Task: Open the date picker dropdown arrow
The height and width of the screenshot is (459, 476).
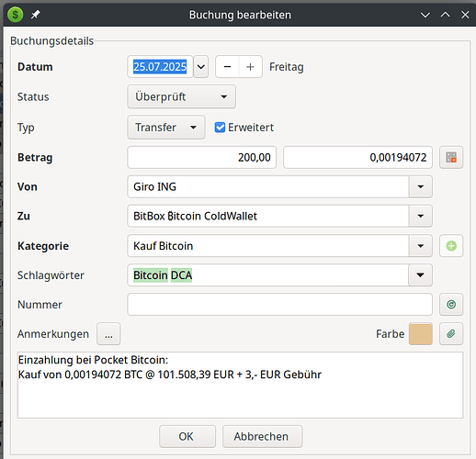Action: tap(201, 67)
